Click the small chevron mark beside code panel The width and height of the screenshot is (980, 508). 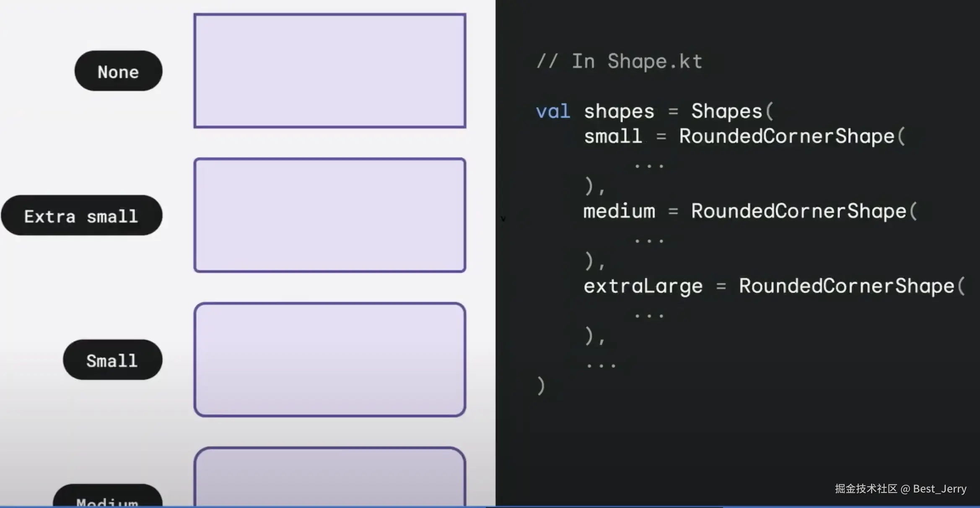[x=503, y=219]
